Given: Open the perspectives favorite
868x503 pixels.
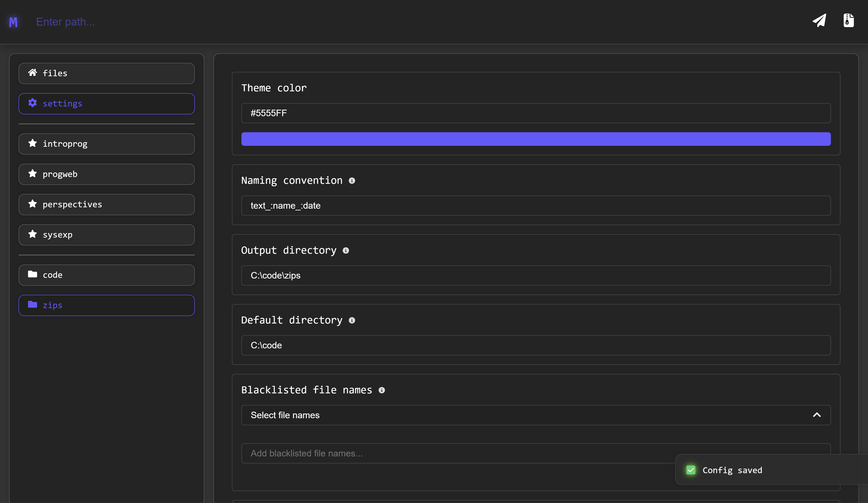Looking at the screenshot, I should point(106,205).
